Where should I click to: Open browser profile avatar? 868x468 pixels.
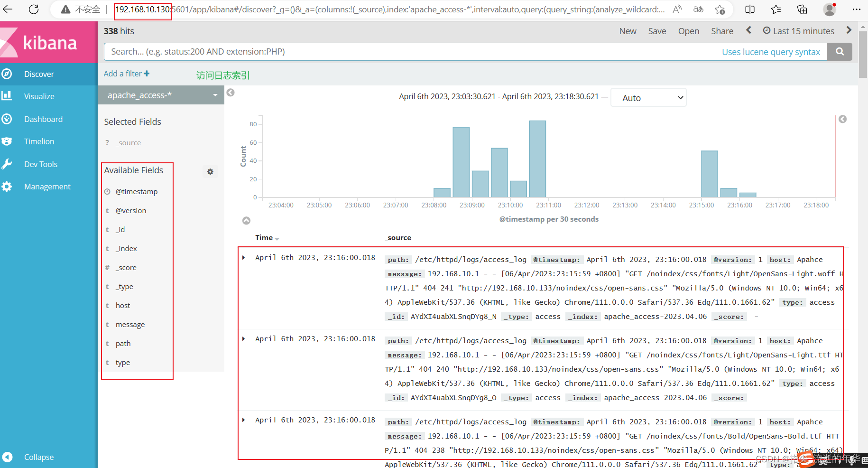[830, 9]
